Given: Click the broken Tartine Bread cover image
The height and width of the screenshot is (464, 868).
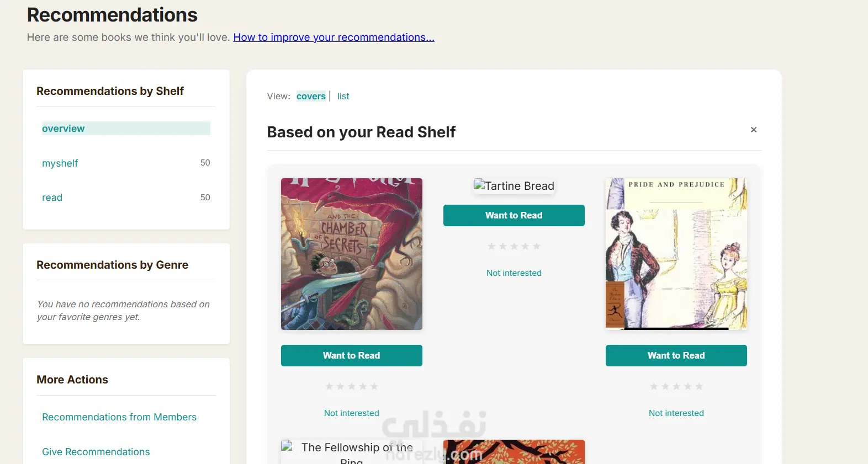Looking at the screenshot, I should pyautogui.click(x=514, y=186).
